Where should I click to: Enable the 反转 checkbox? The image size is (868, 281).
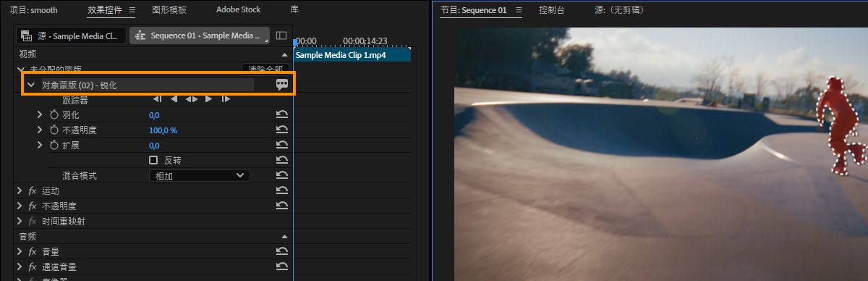153,160
